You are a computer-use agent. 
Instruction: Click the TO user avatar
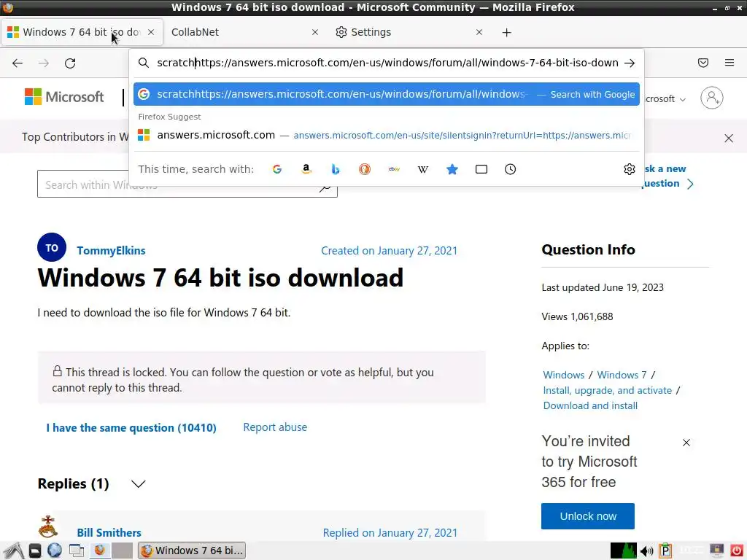52,247
